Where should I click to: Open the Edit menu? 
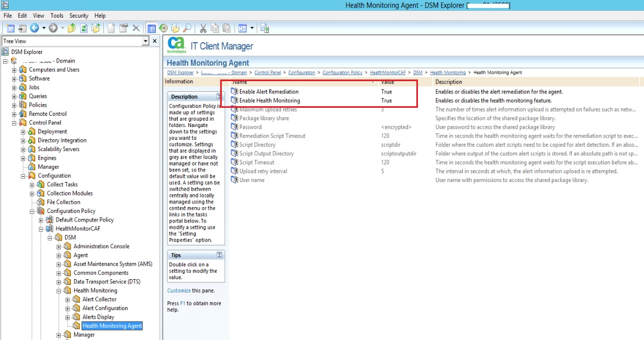click(x=22, y=15)
